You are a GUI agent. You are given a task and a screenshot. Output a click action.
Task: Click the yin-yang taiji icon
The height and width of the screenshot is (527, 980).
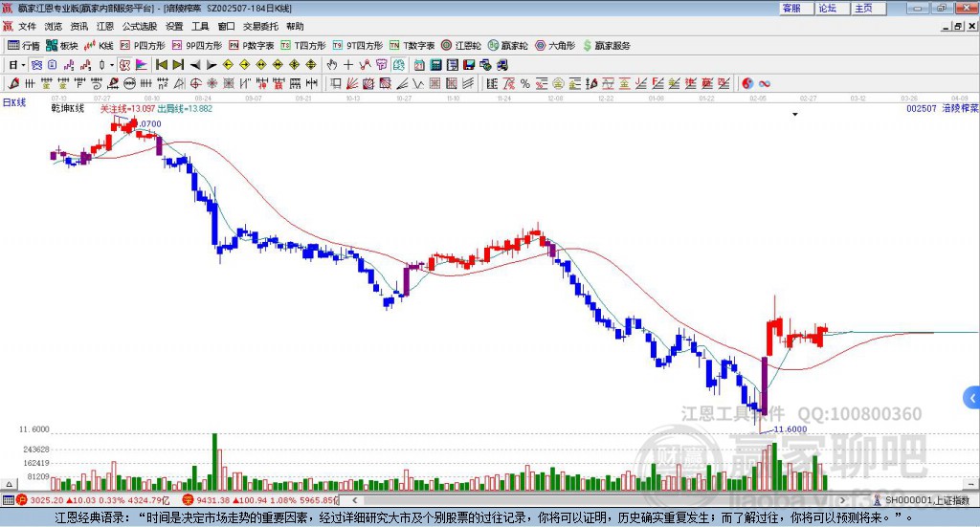point(747,83)
